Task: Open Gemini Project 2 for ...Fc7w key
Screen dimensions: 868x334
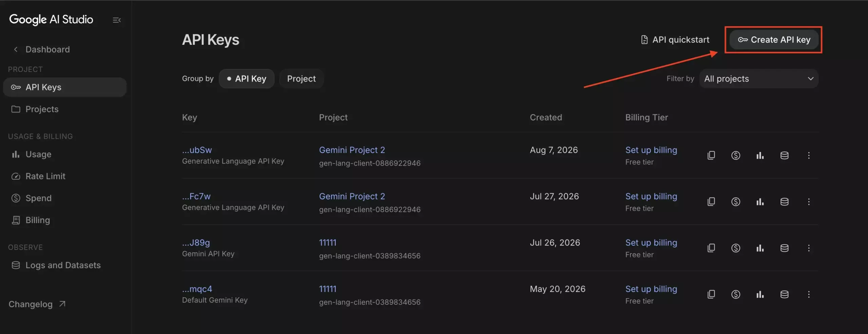Action: coord(352,196)
